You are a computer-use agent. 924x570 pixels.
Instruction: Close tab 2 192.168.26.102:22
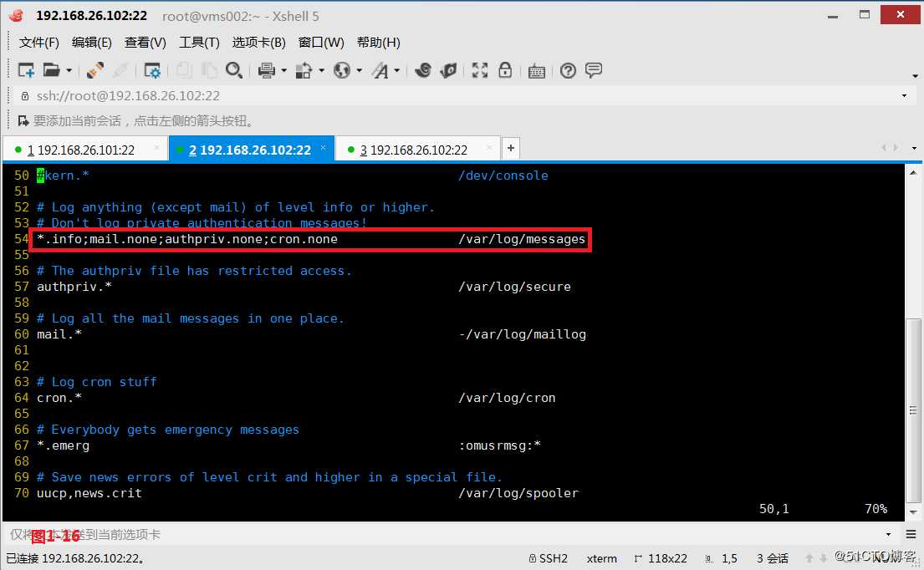323,148
